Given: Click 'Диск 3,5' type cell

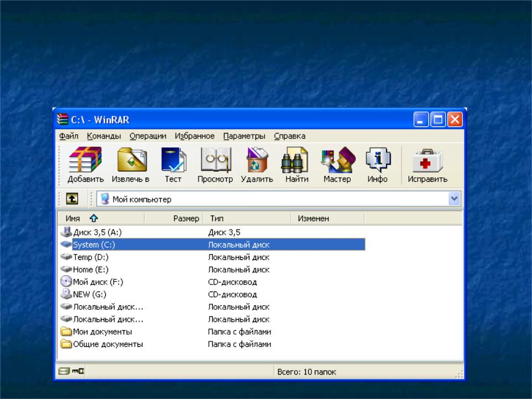Looking at the screenshot, I should pos(224,232).
